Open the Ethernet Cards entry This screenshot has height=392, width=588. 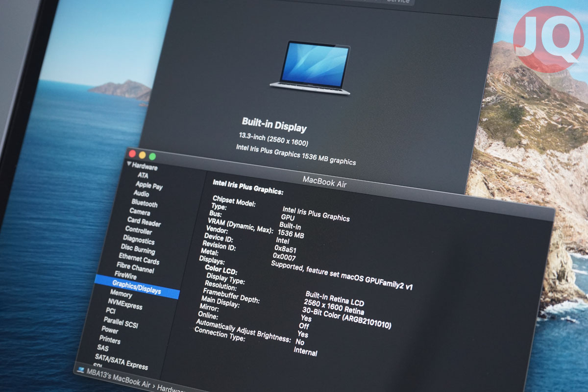point(139,259)
